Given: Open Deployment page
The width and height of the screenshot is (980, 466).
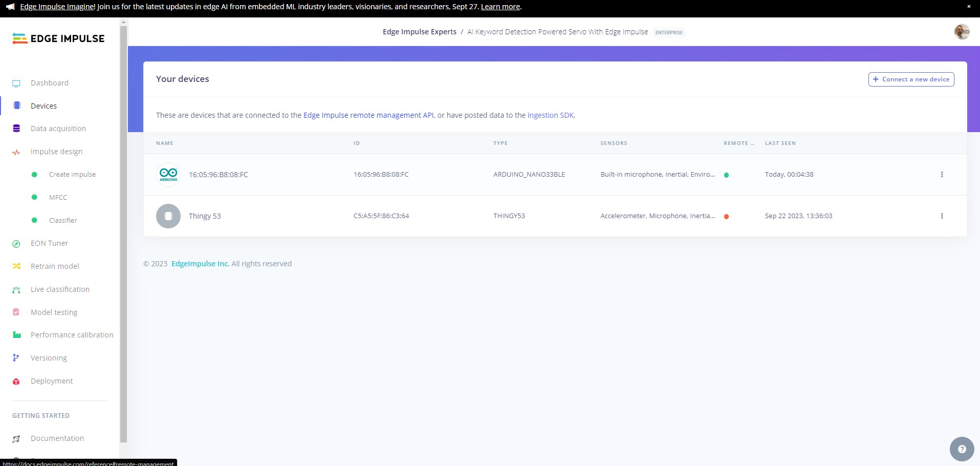Looking at the screenshot, I should (52, 381).
